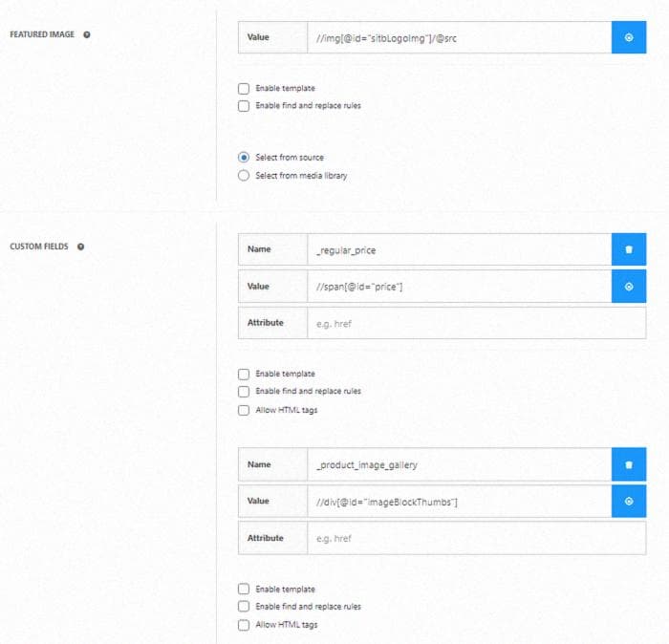The width and height of the screenshot is (669, 644).
Task: Enable template for _regular_price field
Action: click(x=244, y=374)
